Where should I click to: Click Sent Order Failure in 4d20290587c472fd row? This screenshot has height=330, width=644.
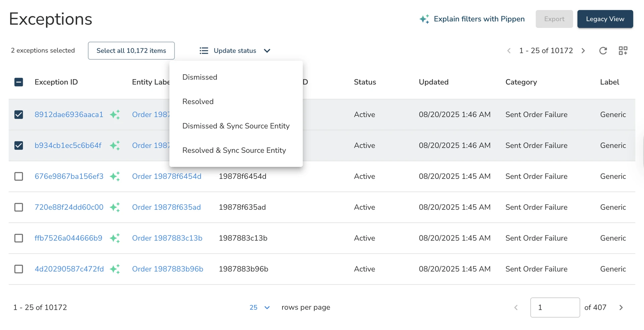pyautogui.click(x=536, y=269)
